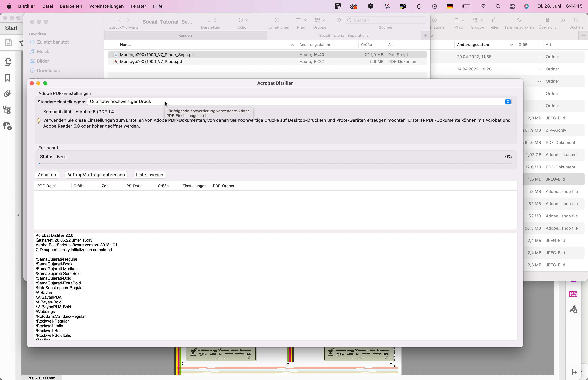
Task: Click the Liste löschen button
Action: tap(150, 175)
